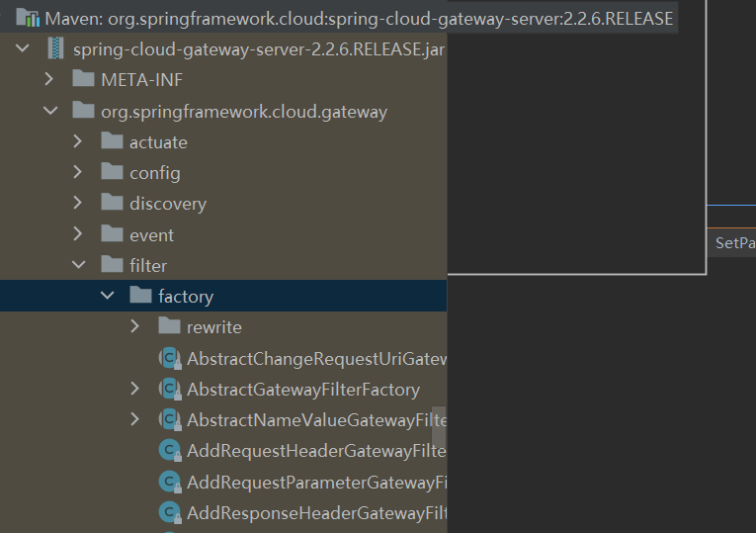Open AddRequestHeaderGatewayFilter class name
Viewport: 756px width, 533px height.
(x=317, y=451)
